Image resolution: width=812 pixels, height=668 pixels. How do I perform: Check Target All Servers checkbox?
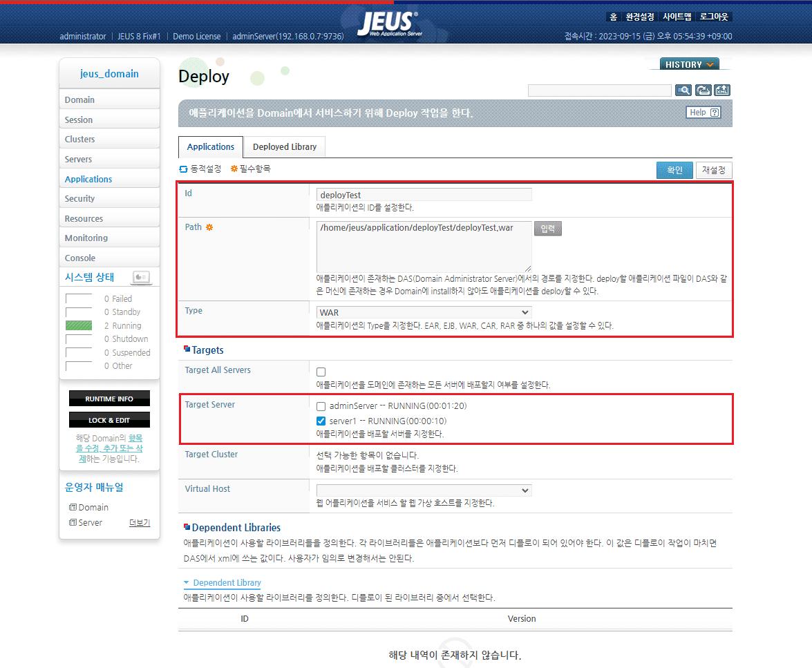point(321,372)
